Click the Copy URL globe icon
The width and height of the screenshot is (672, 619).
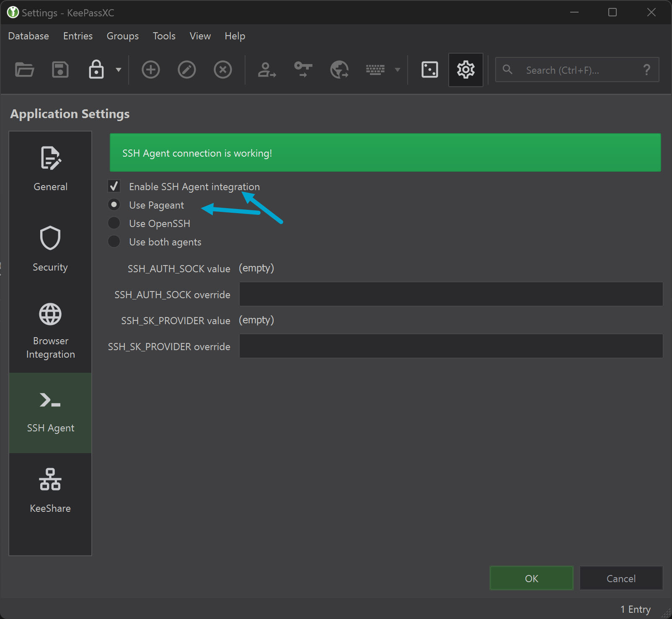(x=339, y=70)
